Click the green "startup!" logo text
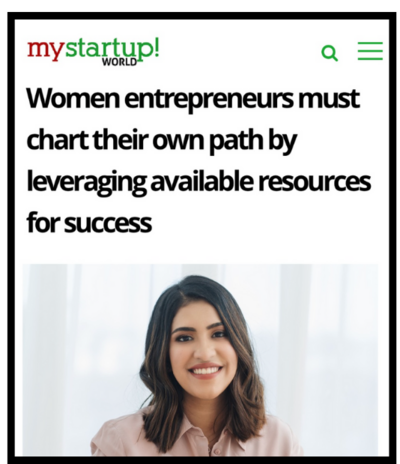The image size is (400, 464). click(111, 50)
